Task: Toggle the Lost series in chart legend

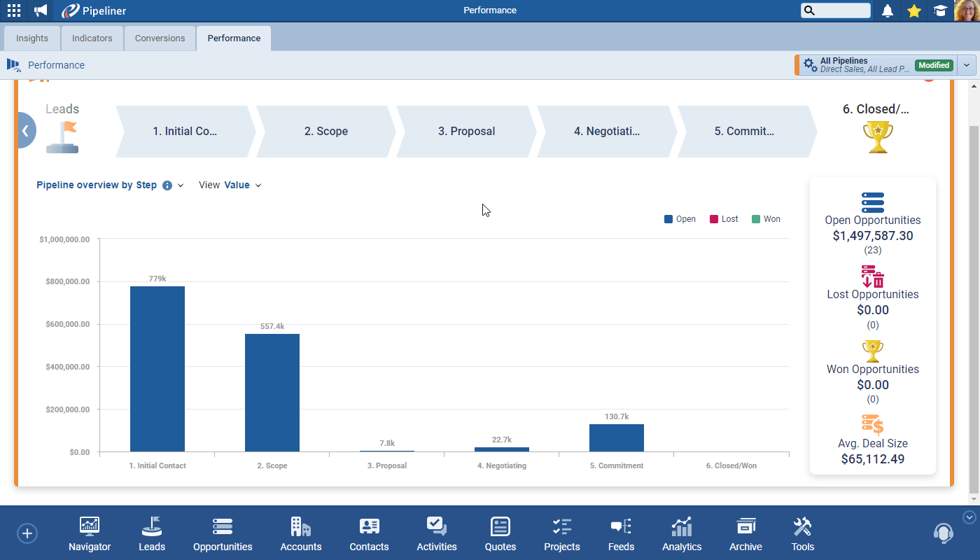Action: pyautogui.click(x=724, y=219)
